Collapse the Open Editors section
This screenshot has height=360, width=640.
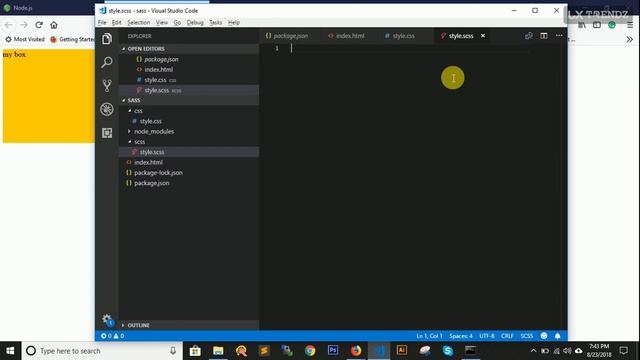tap(189, 49)
